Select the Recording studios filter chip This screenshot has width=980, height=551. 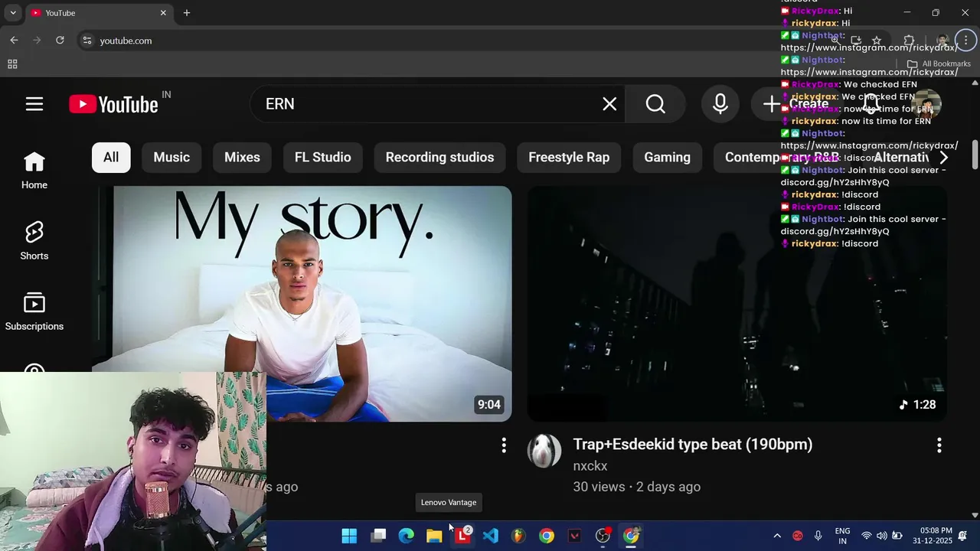coord(439,157)
